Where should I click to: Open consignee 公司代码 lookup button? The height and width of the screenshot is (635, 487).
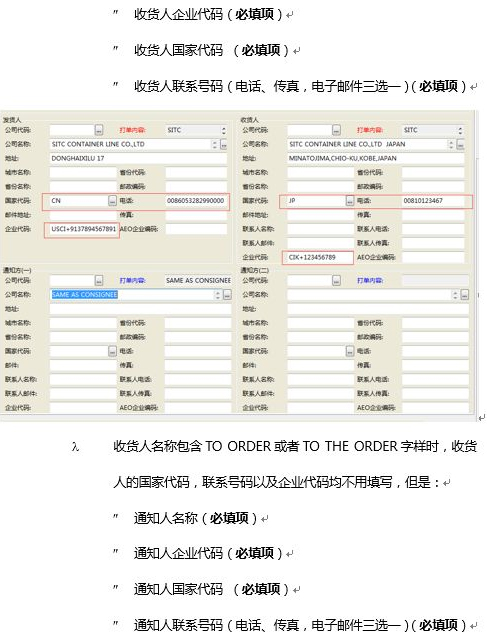coord(336,130)
